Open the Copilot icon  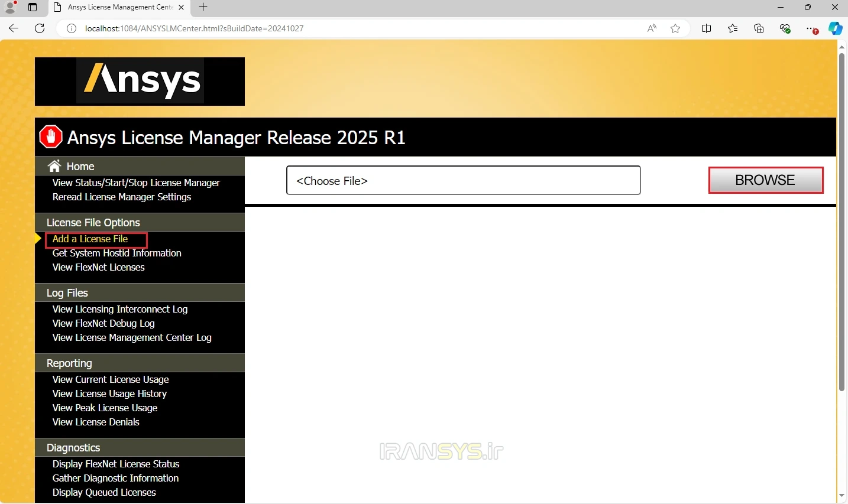pos(835,28)
